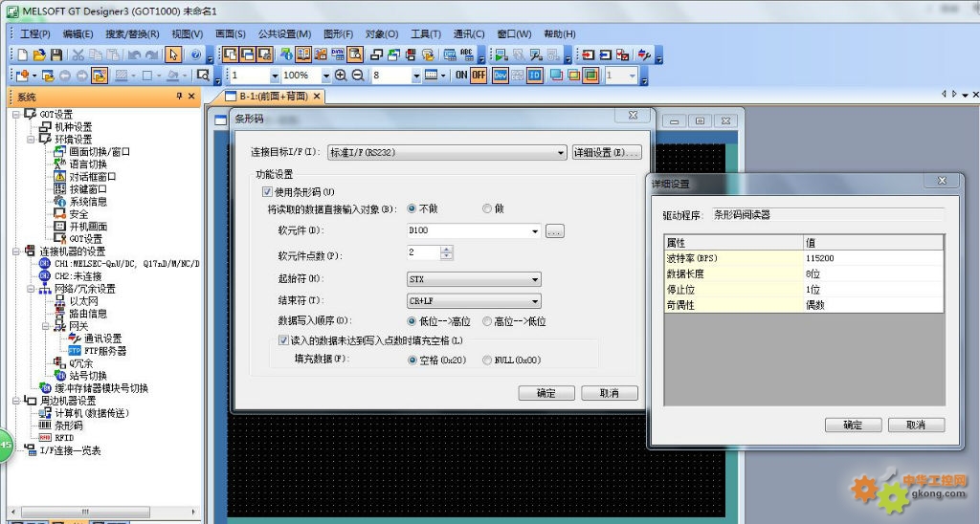The width and height of the screenshot is (980, 524).
Task: Select 低位-->高位 write order radio
Action: pos(412,321)
